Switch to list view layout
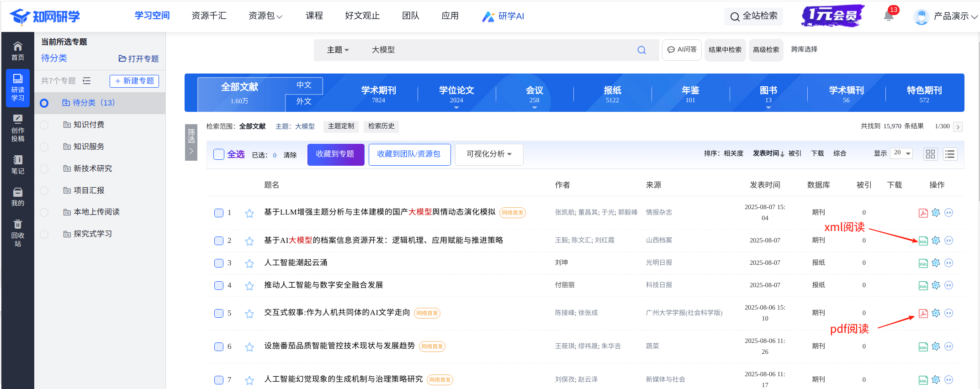This screenshot has width=980, height=389. pos(950,154)
